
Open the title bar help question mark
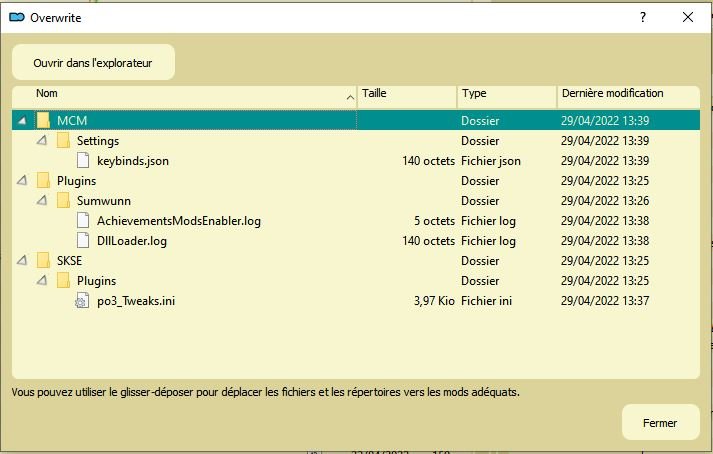[x=643, y=17]
